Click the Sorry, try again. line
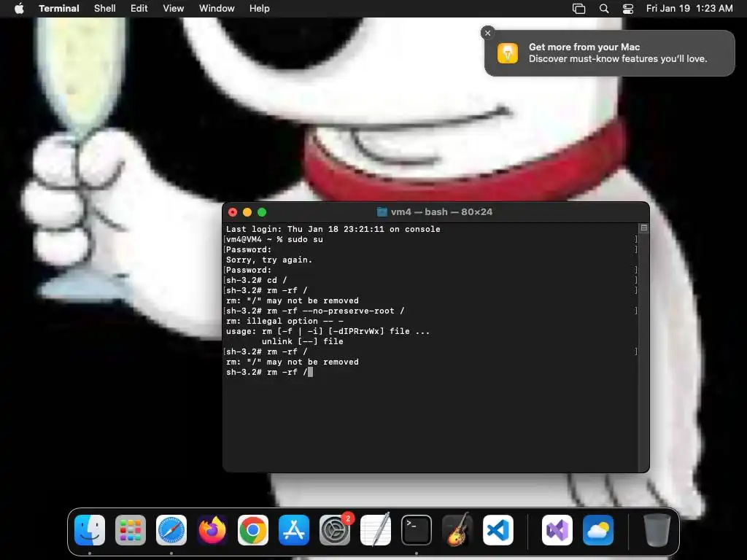Image resolution: width=747 pixels, height=560 pixels. click(269, 260)
